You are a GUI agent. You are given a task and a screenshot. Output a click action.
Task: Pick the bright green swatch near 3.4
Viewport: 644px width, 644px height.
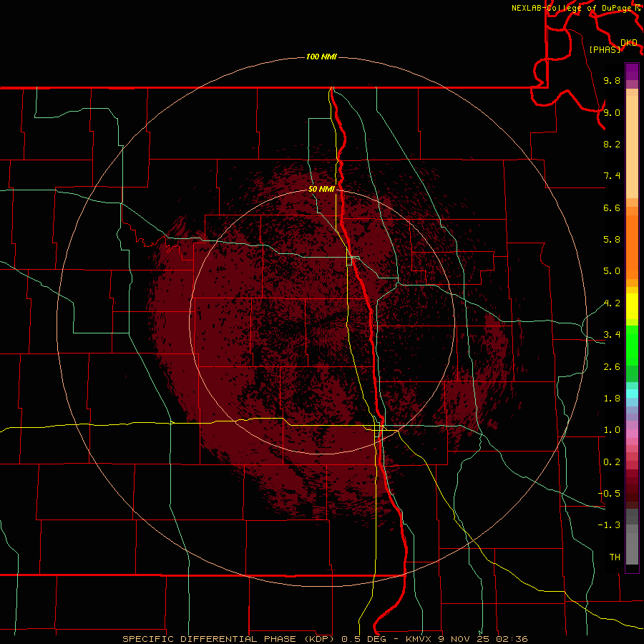click(632, 344)
